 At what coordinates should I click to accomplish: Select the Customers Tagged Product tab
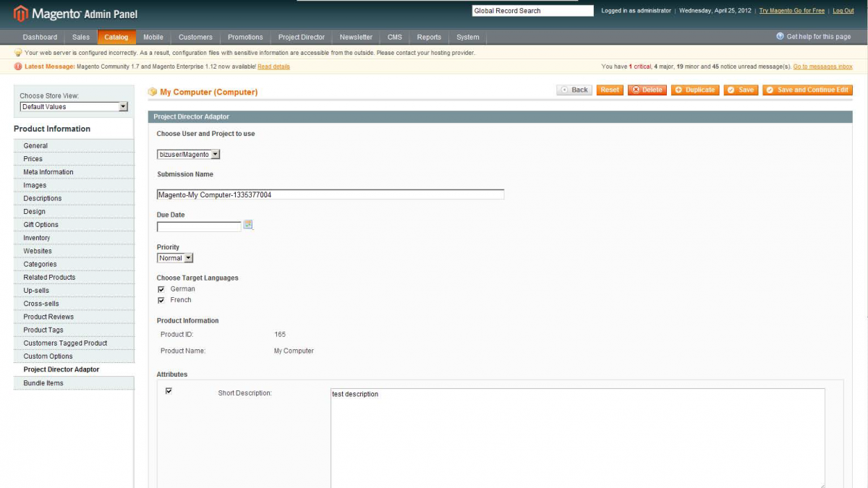pyautogui.click(x=74, y=343)
